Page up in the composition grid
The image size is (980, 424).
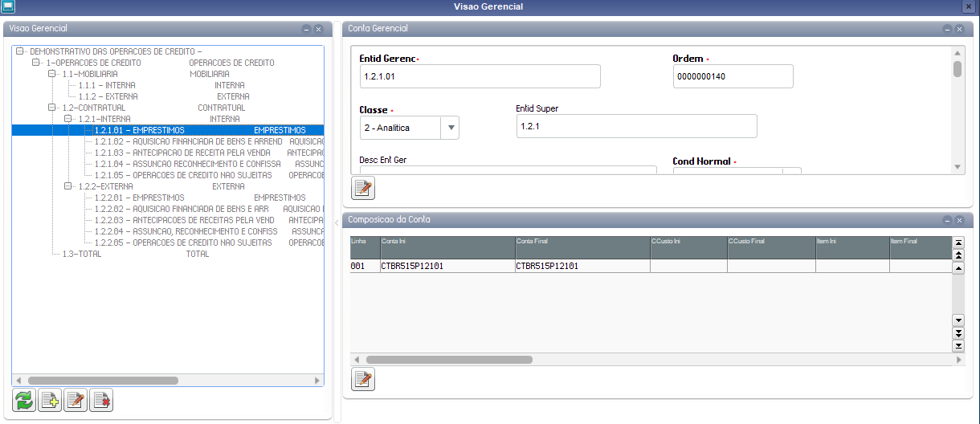pos(958,255)
